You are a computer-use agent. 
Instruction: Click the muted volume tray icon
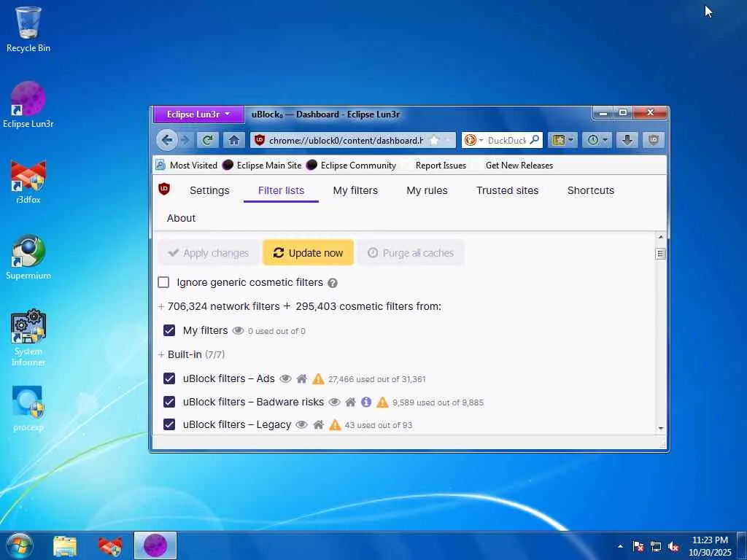[673, 547]
